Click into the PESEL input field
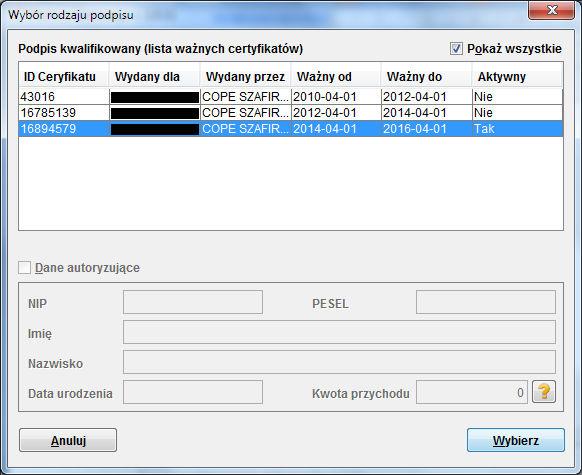Viewport: 582px width, 475px height. 486,302
